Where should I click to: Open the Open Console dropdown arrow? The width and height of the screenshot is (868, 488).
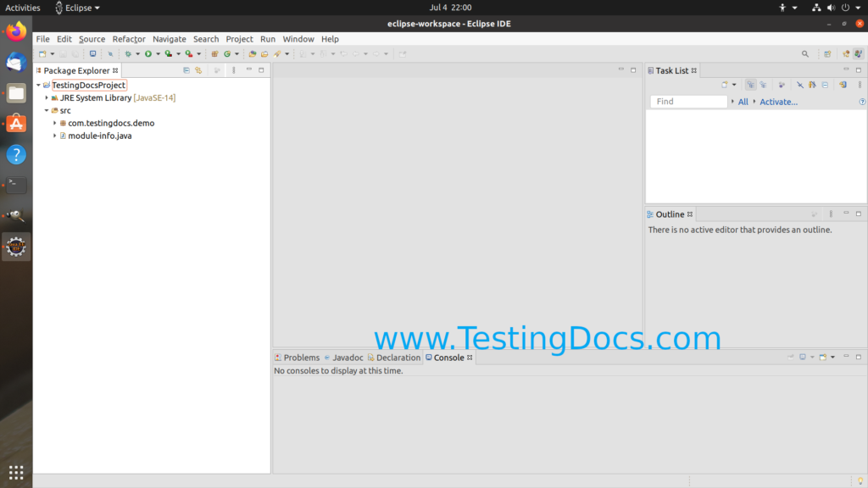[x=832, y=357]
